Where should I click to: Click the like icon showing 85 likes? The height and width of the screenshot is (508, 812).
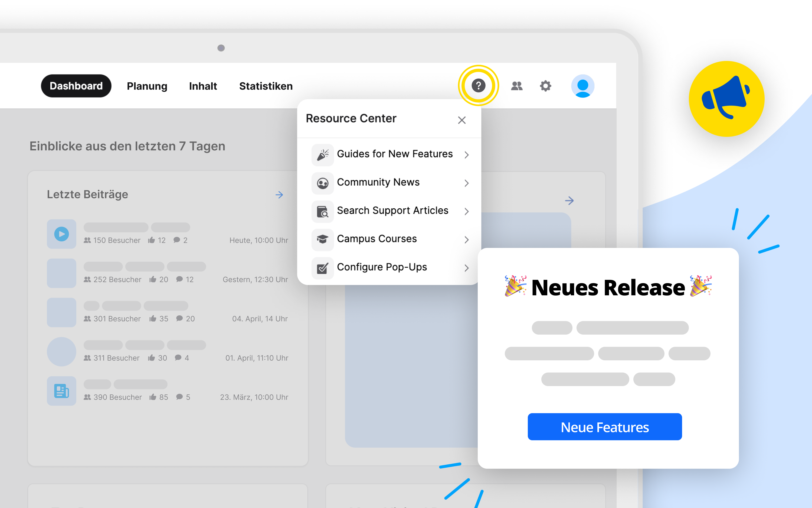153,397
